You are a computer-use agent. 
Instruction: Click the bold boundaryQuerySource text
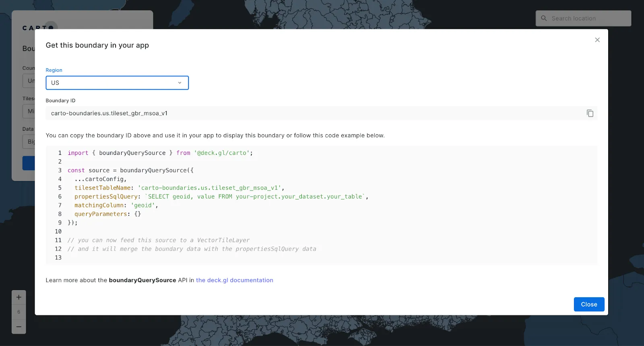(x=142, y=280)
